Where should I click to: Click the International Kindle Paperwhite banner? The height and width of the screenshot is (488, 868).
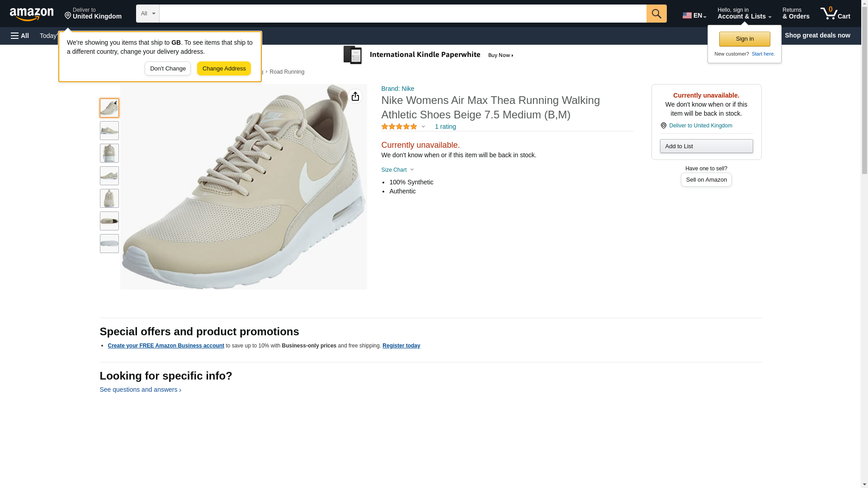click(x=429, y=55)
